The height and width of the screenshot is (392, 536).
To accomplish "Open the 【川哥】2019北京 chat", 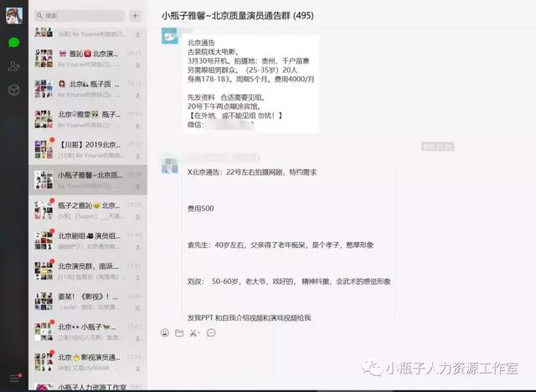I will click(x=88, y=149).
